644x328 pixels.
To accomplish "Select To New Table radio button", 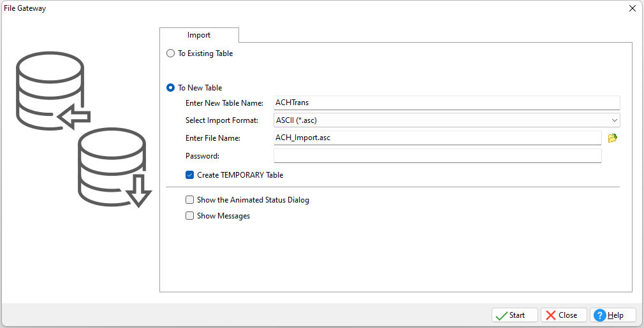I will (x=170, y=88).
